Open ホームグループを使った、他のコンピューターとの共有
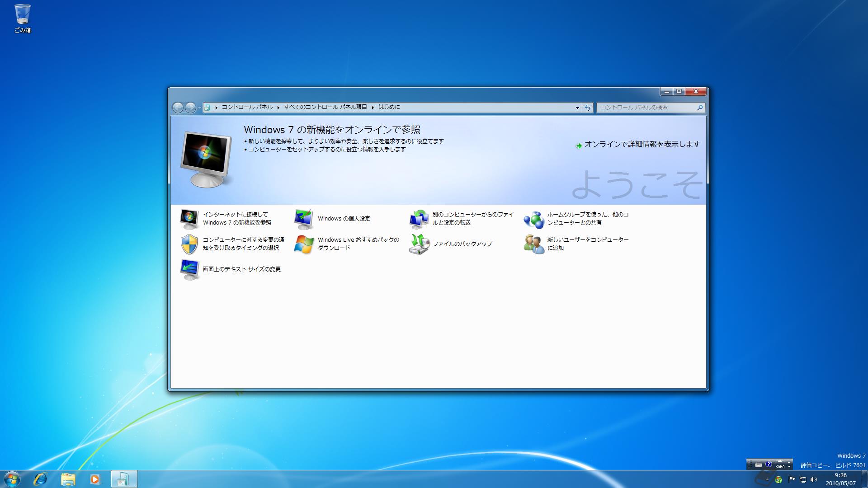The height and width of the screenshot is (488, 868). pos(588,219)
